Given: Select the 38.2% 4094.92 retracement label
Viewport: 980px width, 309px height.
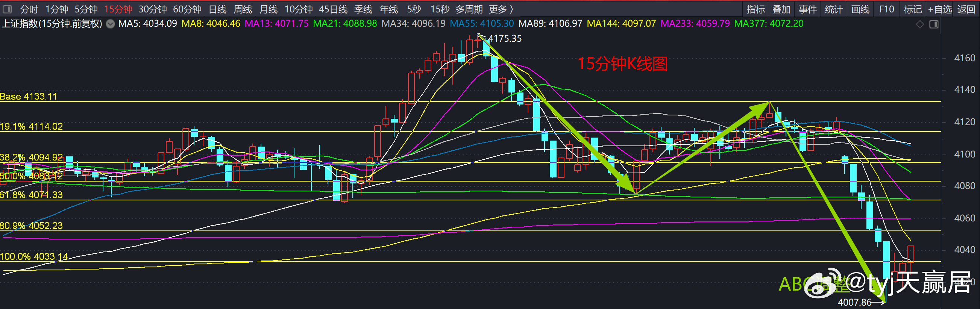Looking at the screenshot, I should click(31, 158).
